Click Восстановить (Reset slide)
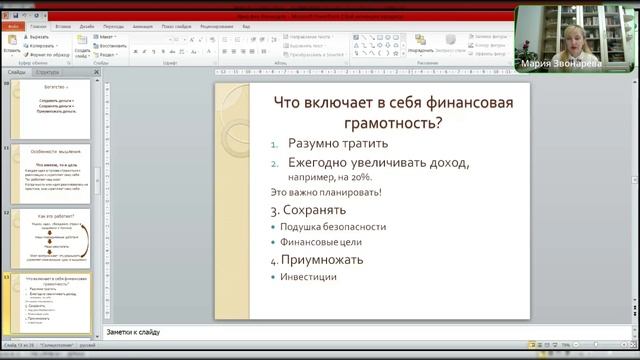The height and width of the screenshot is (360, 640). pyautogui.click(x=110, y=46)
